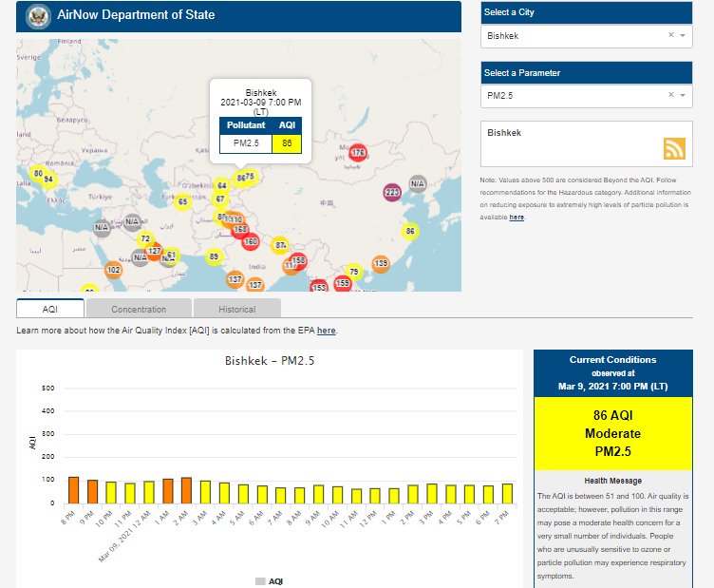
Task: Follow the EPA 'here' link about AQI calculation
Action: point(326,331)
